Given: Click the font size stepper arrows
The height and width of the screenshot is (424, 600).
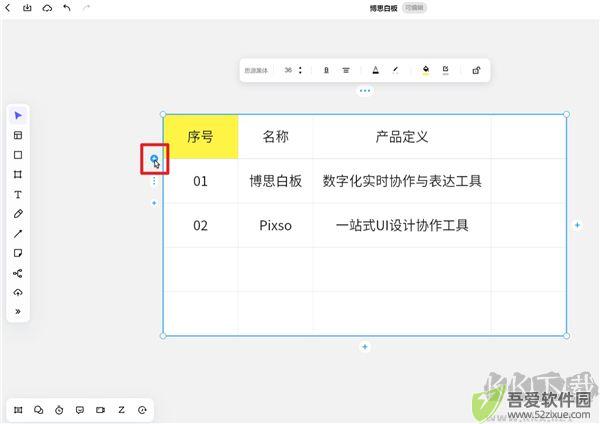Looking at the screenshot, I should click(x=300, y=70).
